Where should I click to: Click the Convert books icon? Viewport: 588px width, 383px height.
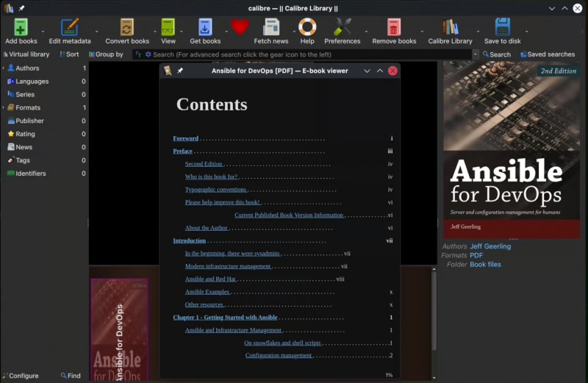126,27
